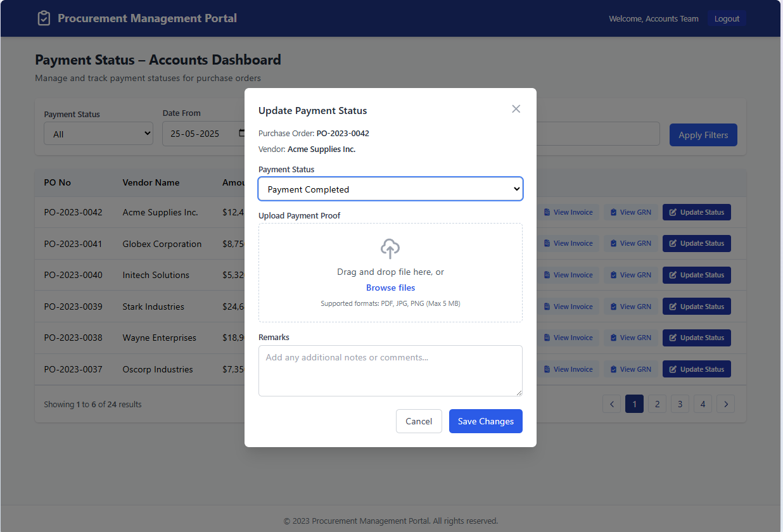This screenshot has width=783, height=532.
Task: Select page 1 in pagination
Action: (634, 403)
